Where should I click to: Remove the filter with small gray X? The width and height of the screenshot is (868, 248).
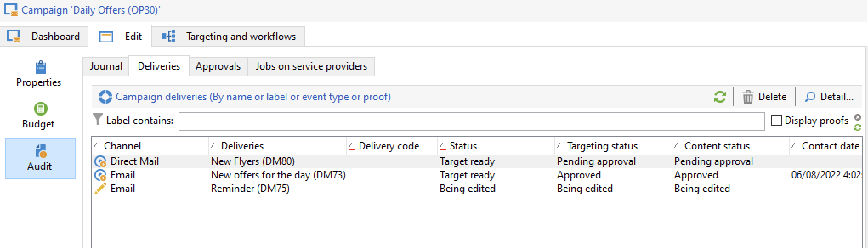[x=858, y=117]
